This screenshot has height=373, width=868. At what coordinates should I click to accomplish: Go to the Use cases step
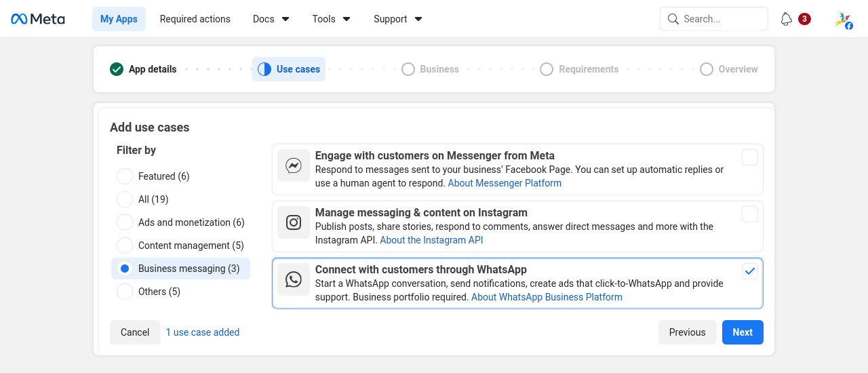click(x=289, y=69)
